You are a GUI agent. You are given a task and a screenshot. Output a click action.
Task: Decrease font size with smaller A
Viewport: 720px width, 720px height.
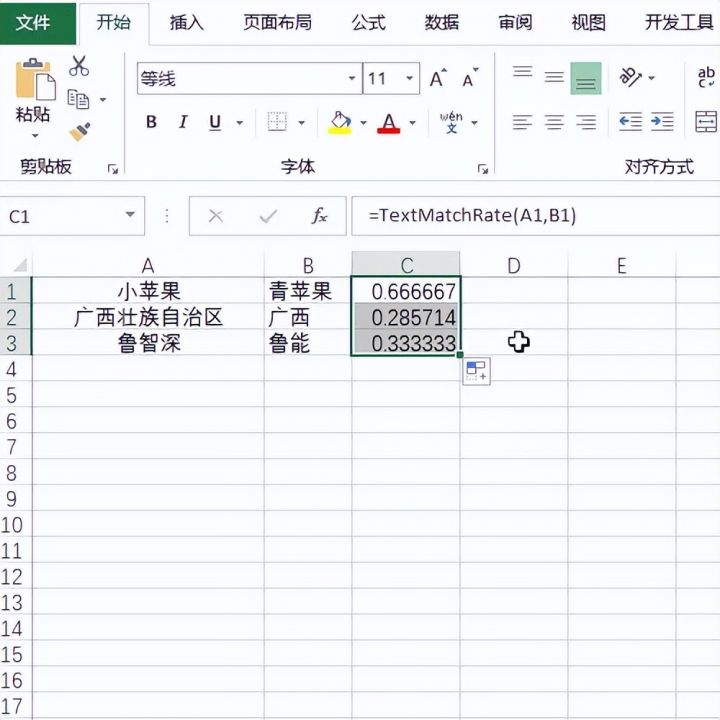pyautogui.click(x=470, y=78)
